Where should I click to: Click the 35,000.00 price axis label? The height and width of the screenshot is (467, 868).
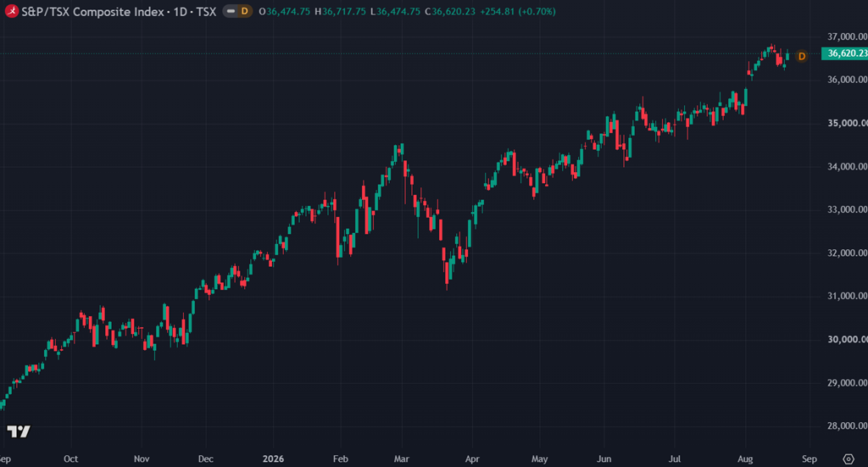coord(847,123)
